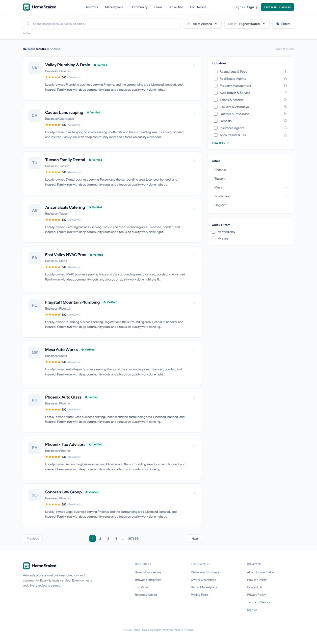This screenshot has height=644, width=317.
Task: Click the Doctors & Physicians icon
Action: pyautogui.click(x=285, y=114)
